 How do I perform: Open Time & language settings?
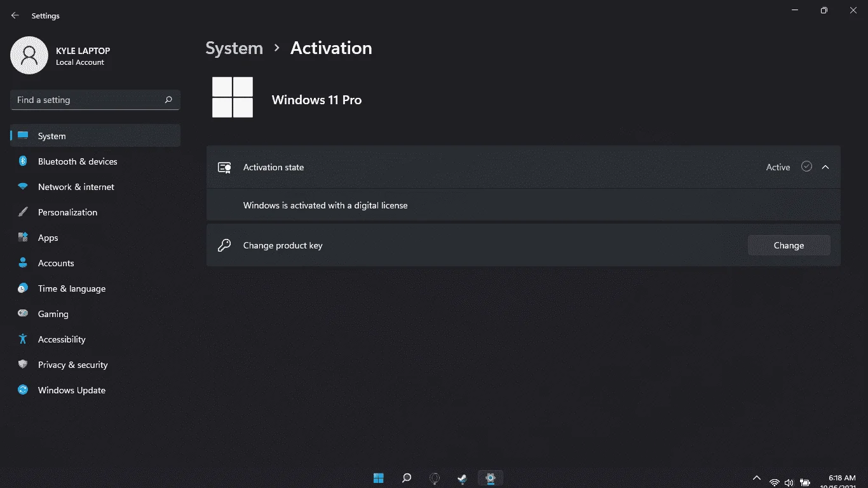pos(95,288)
